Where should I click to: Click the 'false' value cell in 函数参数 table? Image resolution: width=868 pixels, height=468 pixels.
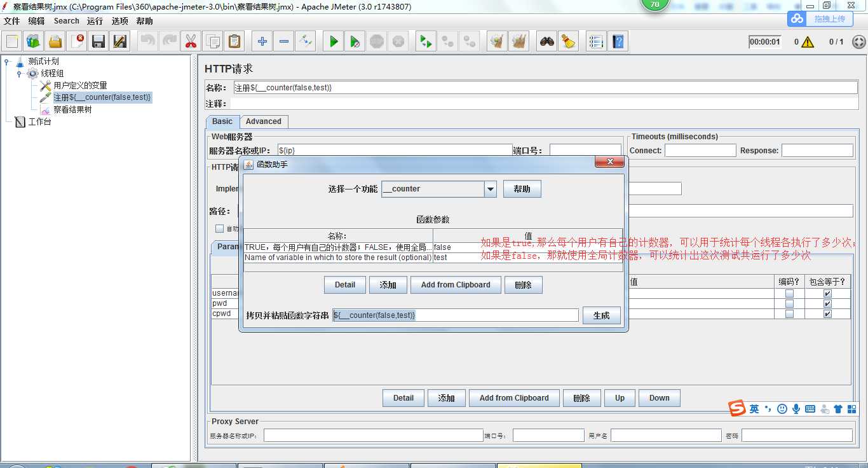pos(527,247)
